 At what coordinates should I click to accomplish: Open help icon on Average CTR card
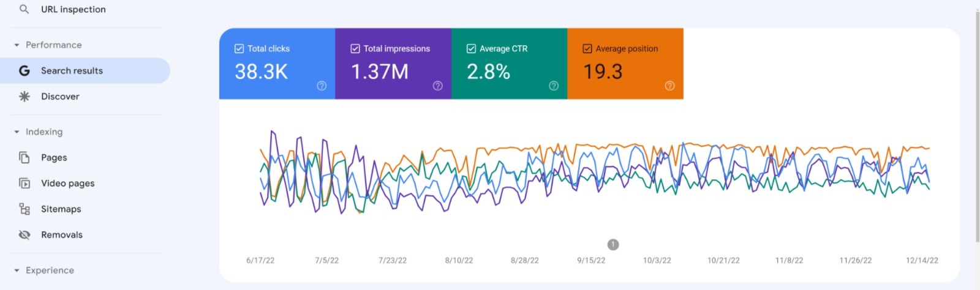coord(554,86)
